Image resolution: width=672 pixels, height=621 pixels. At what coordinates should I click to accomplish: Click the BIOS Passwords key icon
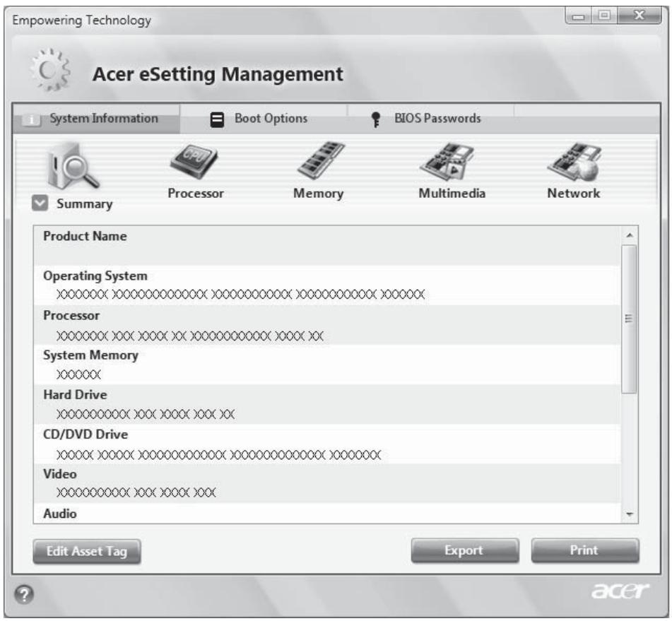(x=376, y=119)
